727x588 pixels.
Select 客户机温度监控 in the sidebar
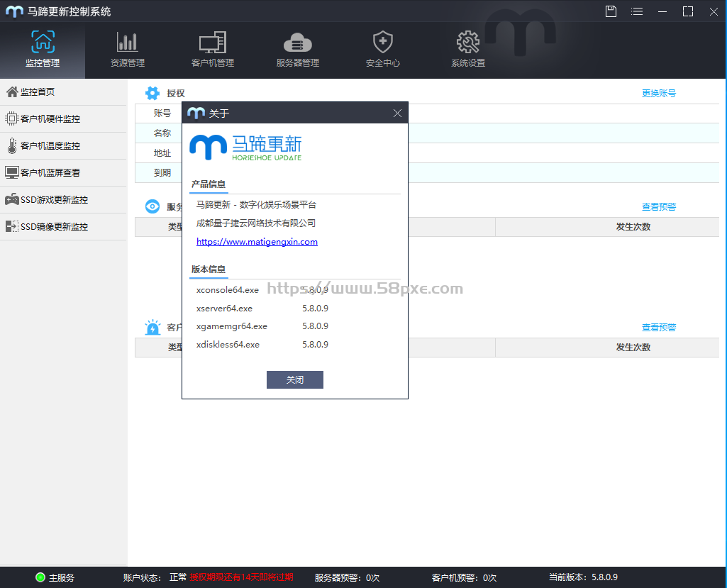coord(63,145)
